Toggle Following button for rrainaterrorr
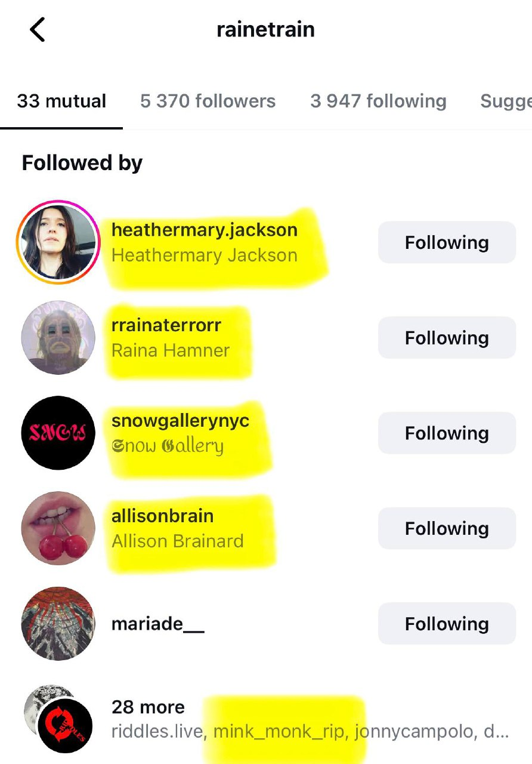Viewport: 532px width, 764px height. click(447, 338)
